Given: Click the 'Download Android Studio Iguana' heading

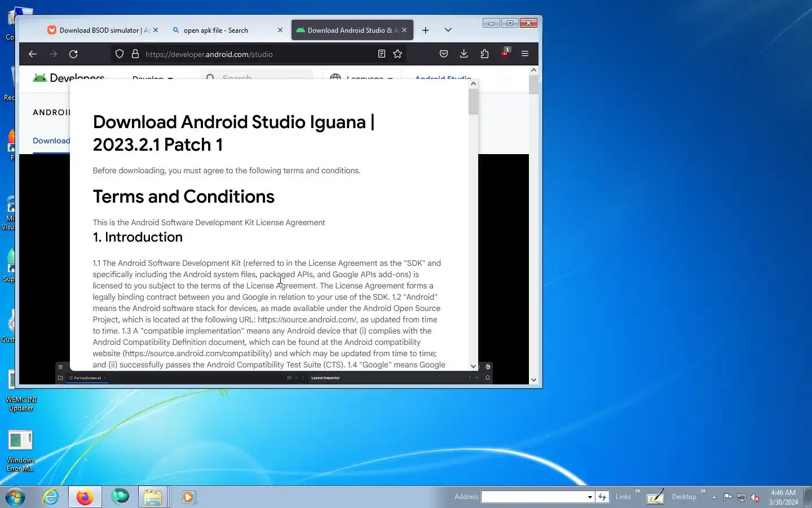Looking at the screenshot, I should (x=233, y=133).
